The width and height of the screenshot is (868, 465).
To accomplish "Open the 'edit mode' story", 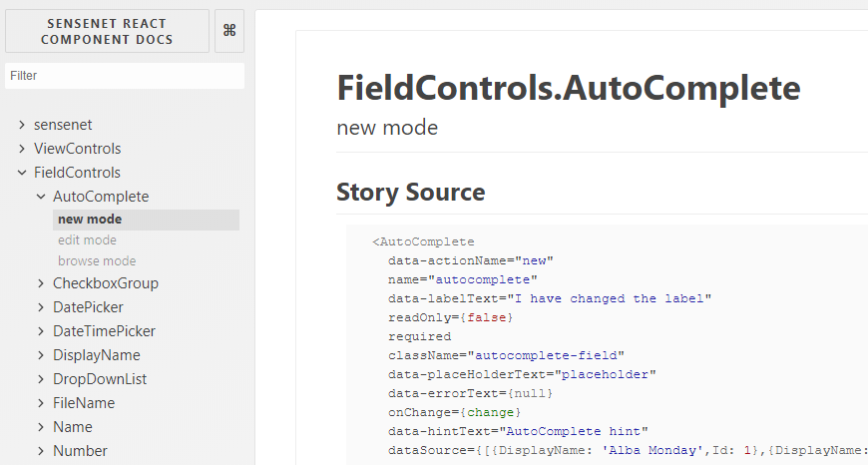I will pyautogui.click(x=87, y=240).
